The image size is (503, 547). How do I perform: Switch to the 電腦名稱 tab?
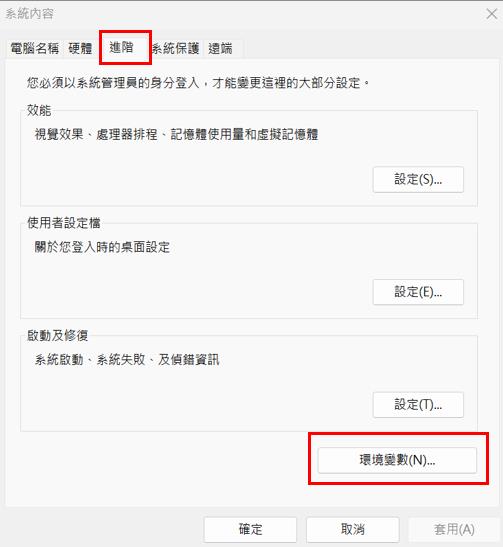[35, 48]
